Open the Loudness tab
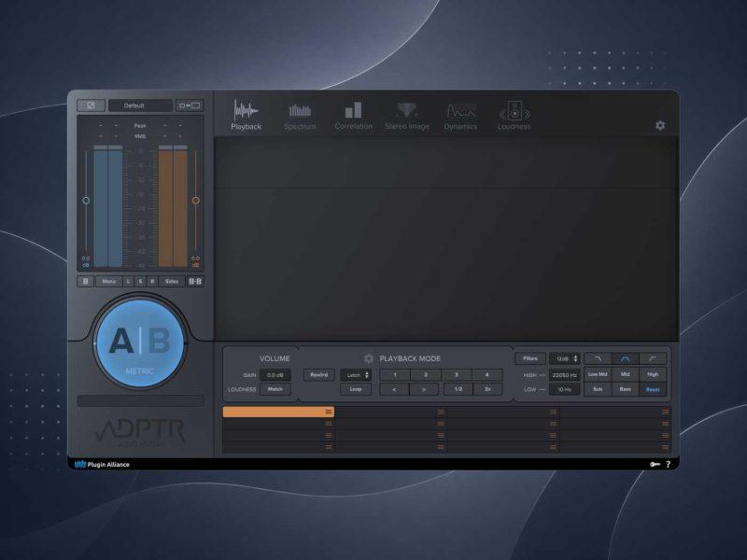Screen dimensions: 747x560 [x=514, y=116]
